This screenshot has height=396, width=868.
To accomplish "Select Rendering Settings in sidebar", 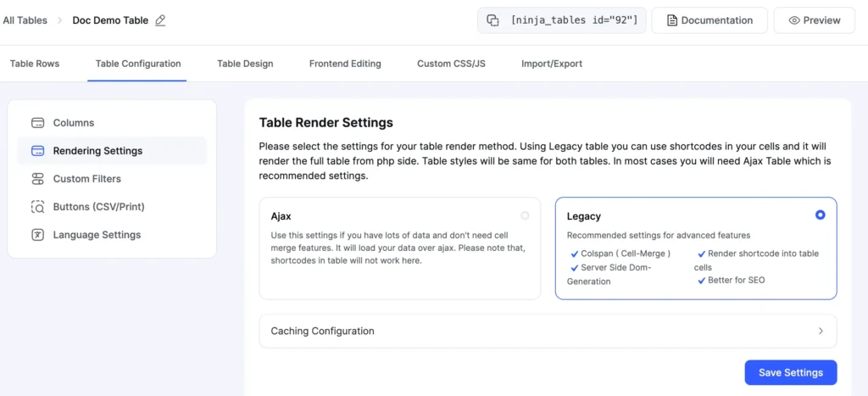I will (112, 151).
